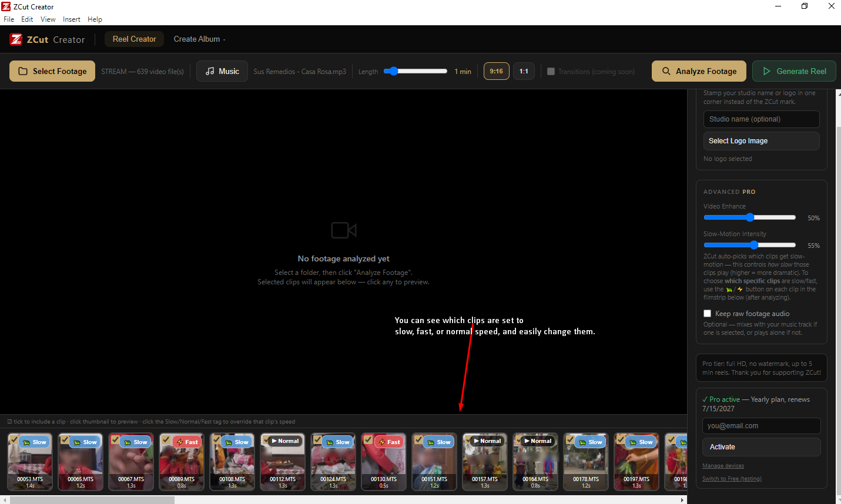The width and height of the screenshot is (841, 504).
Task: Click the Transitions (coming soon) checkbox
Action: (x=551, y=71)
